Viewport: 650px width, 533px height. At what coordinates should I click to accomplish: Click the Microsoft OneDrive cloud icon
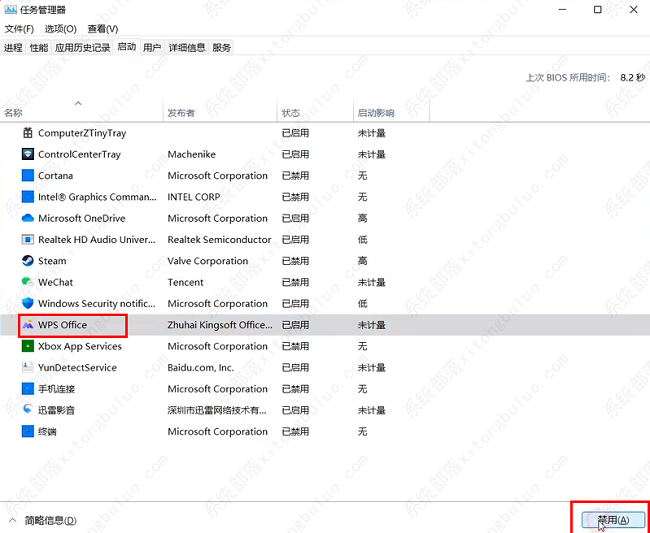tap(28, 218)
